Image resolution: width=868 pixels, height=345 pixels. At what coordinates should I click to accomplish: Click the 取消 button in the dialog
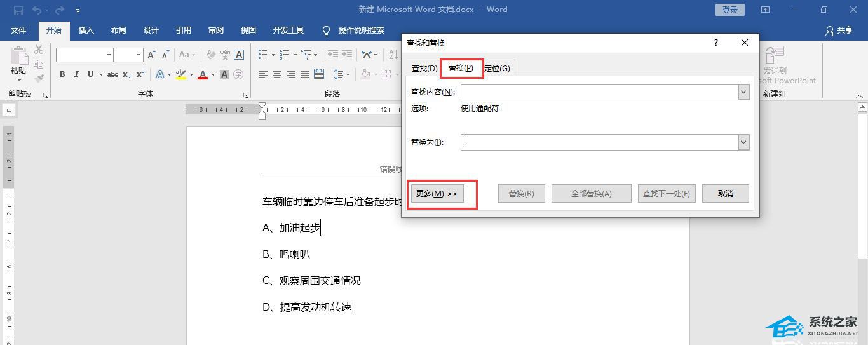coord(726,193)
